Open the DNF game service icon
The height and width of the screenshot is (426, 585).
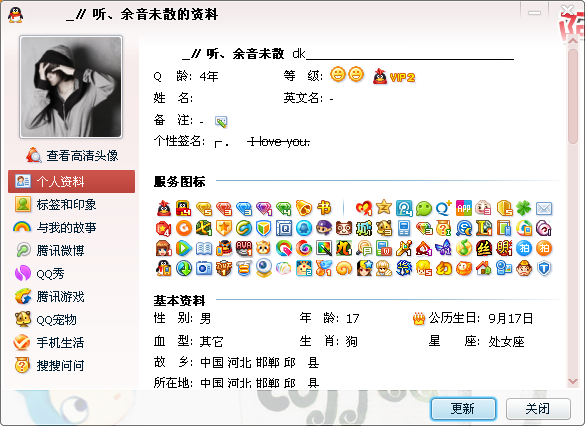(224, 268)
